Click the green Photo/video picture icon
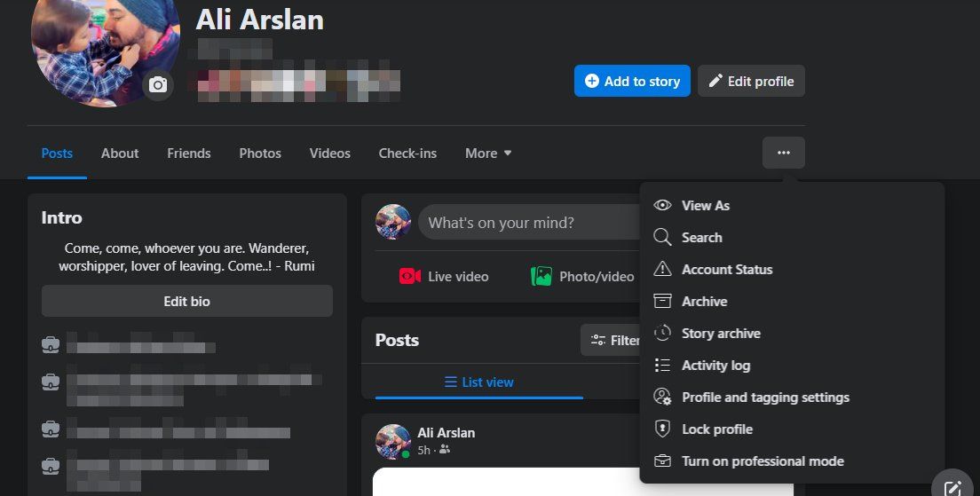The image size is (980, 496). point(541,276)
